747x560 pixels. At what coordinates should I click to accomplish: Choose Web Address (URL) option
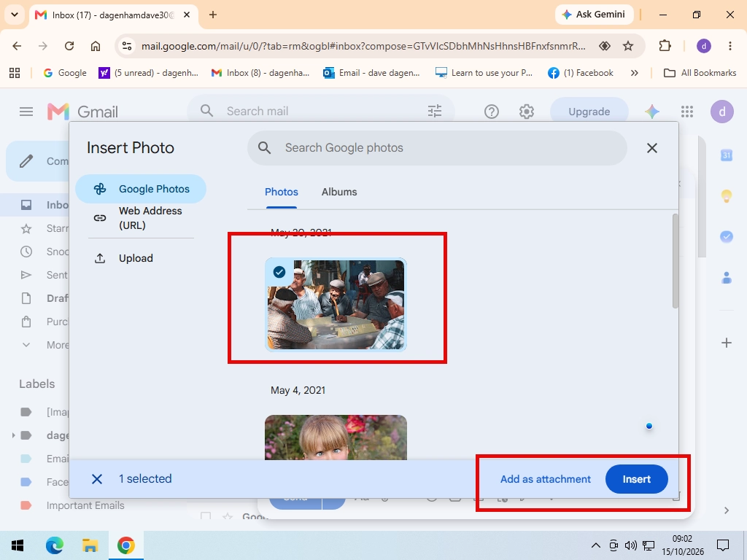pyautogui.click(x=141, y=217)
